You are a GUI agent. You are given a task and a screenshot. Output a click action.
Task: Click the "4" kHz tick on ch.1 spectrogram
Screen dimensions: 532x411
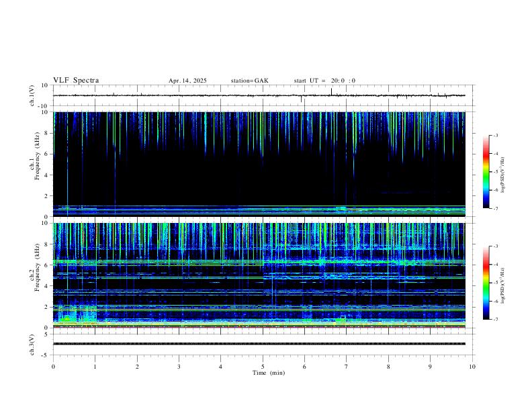point(47,175)
